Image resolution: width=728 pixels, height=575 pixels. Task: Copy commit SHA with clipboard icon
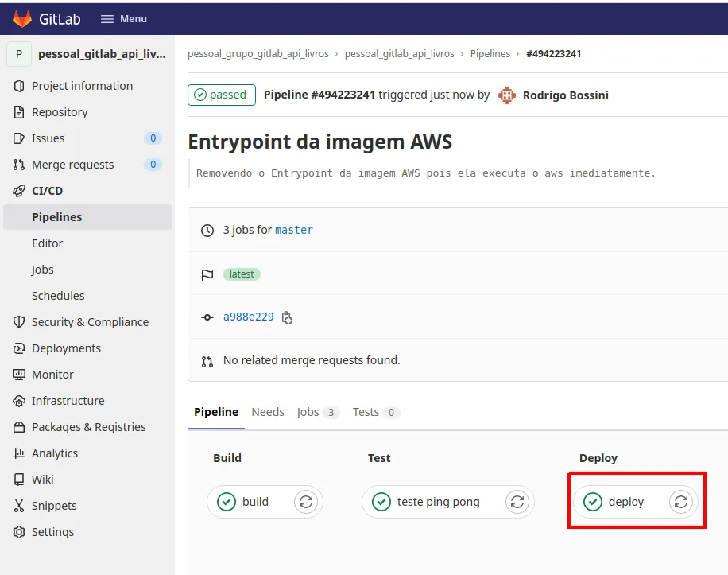point(287,317)
